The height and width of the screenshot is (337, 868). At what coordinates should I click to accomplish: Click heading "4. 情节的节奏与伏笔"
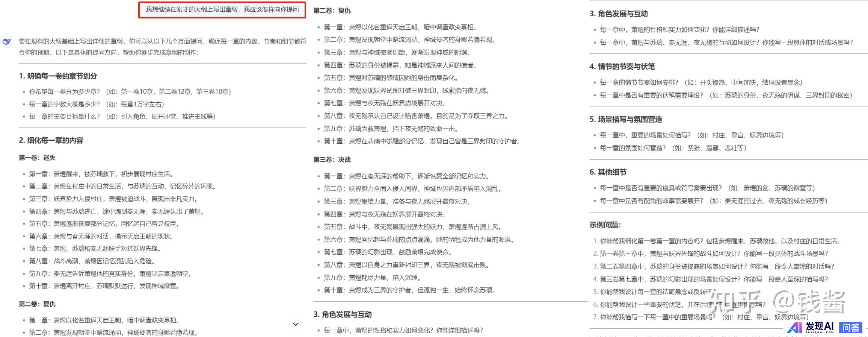coord(622,67)
